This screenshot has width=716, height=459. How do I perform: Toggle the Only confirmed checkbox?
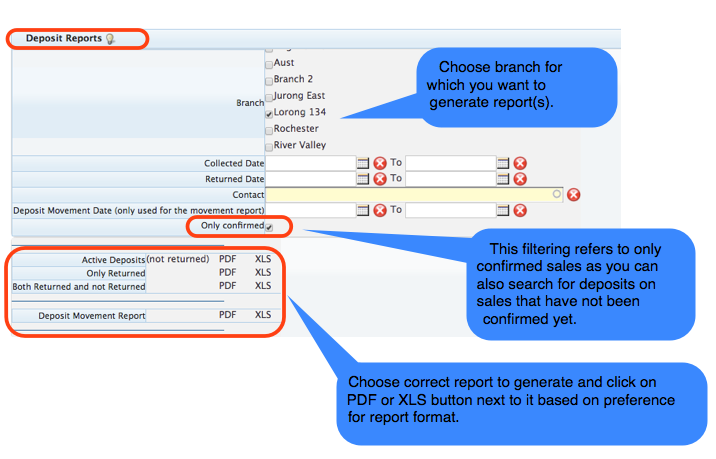269,227
